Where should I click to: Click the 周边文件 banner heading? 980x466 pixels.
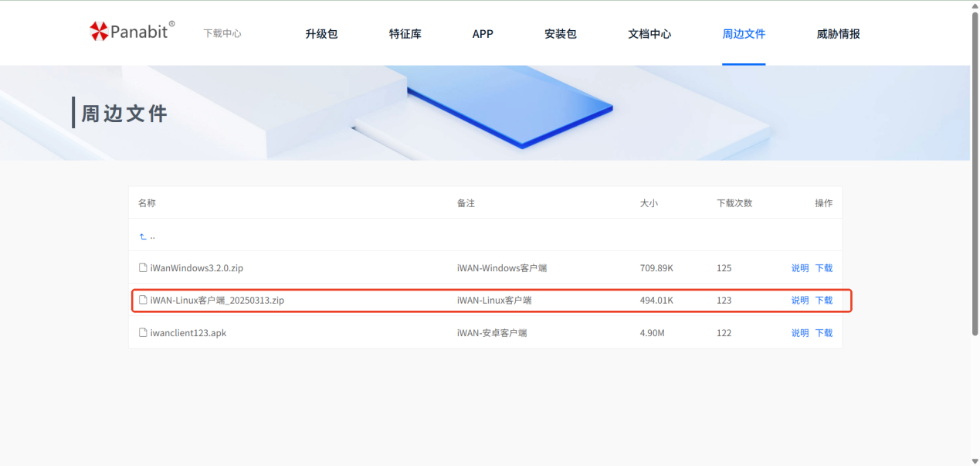coord(124,114)
